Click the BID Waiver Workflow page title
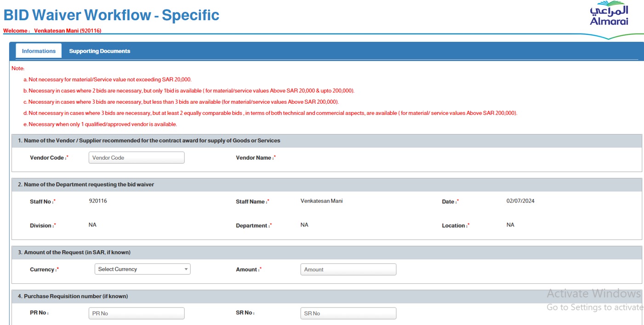This screenshot has width=644, height=325. pos(111,15)
